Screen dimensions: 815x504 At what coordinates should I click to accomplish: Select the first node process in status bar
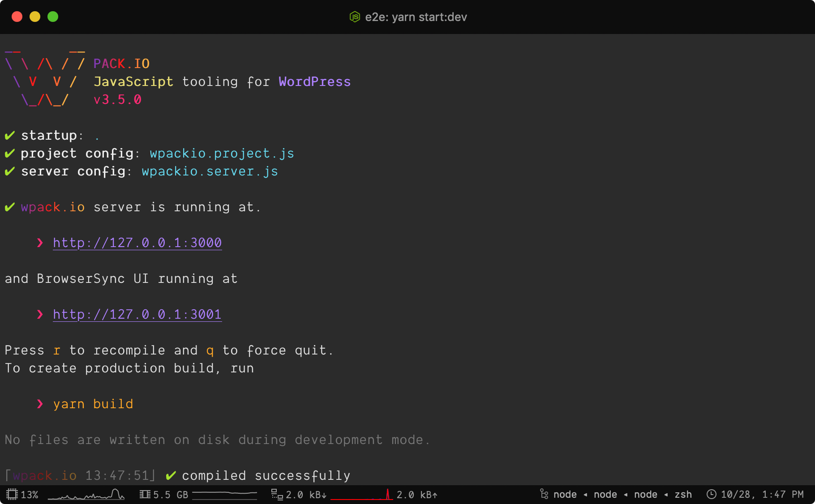click(565, 495)
